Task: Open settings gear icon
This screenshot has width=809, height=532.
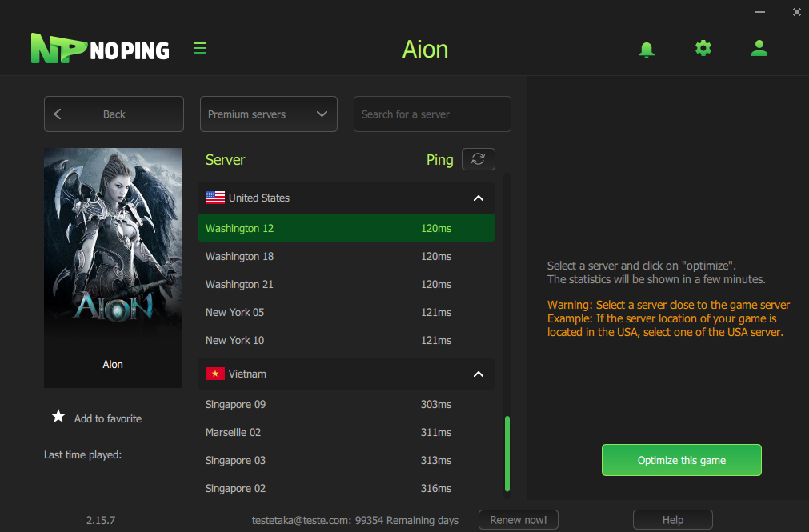Action: (x=703, y=49)
